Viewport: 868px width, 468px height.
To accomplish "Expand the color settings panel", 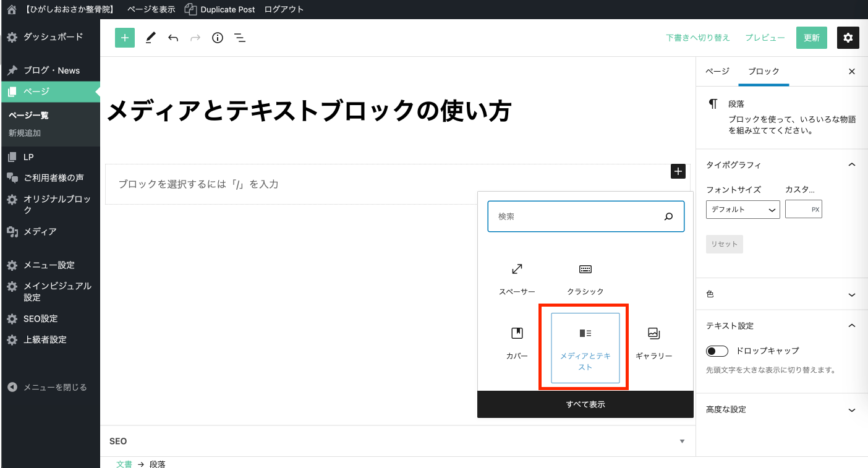I will tap(781, 294).
